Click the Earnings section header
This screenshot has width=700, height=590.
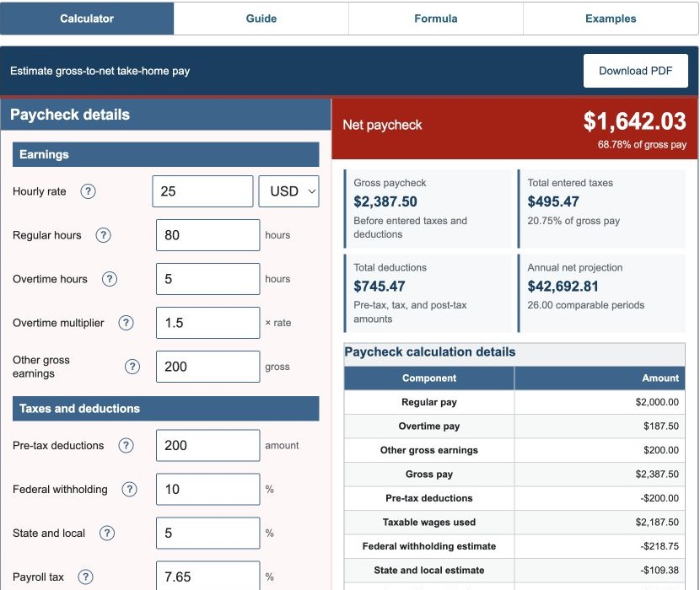coord(165,154)
